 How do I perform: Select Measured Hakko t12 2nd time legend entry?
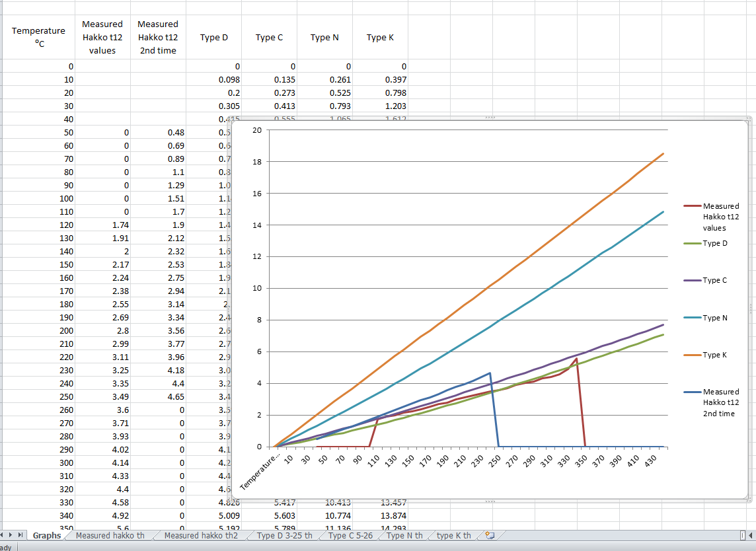[720, 402]
